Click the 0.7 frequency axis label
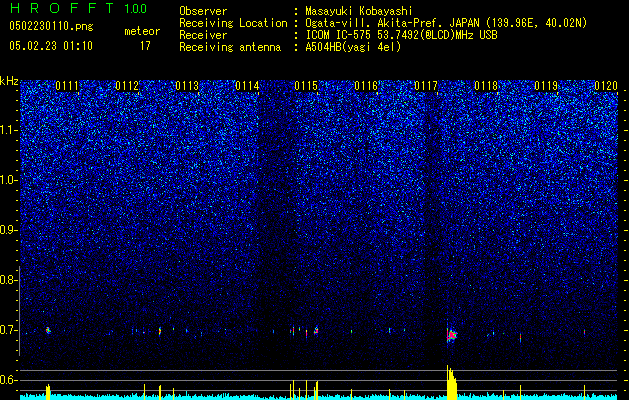Viewport: 629px width, 400px height. 9,330
